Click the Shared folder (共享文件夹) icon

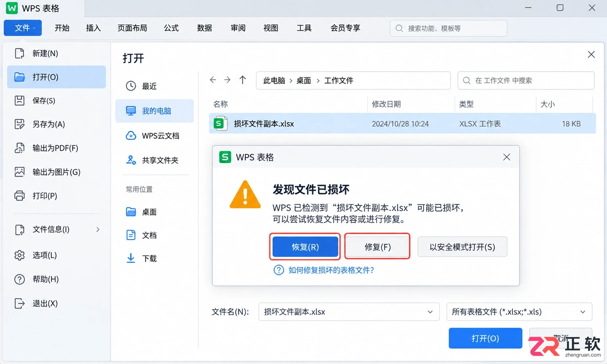click(131, 160)
